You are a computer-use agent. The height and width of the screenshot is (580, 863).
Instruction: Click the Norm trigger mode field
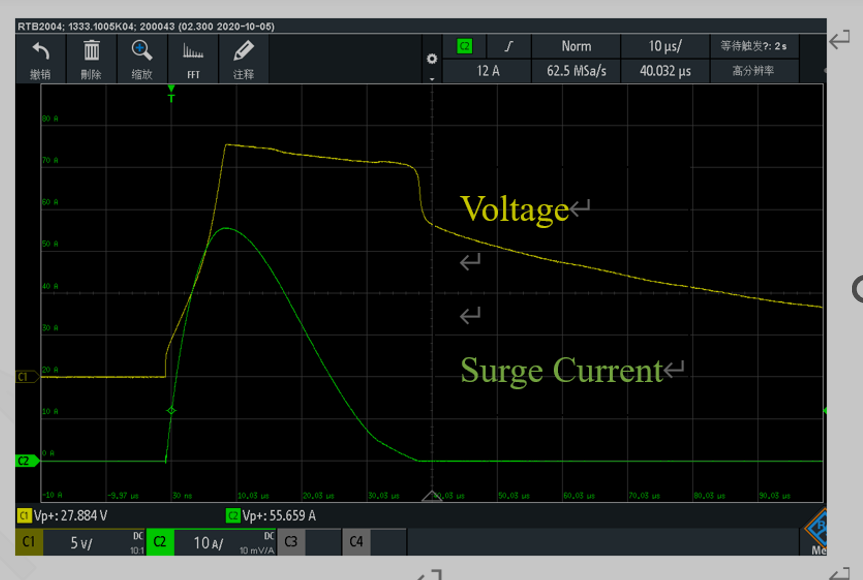tap(576, 46)
